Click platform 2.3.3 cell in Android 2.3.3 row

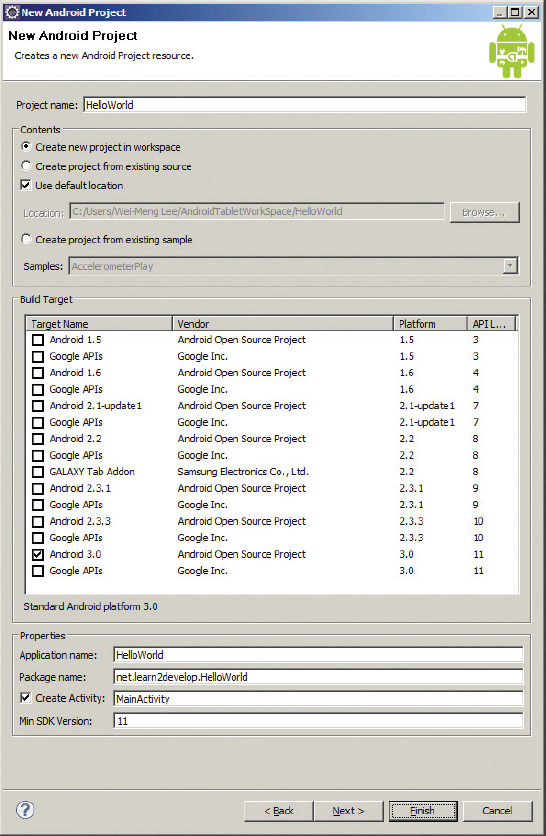tap(411, 521)
